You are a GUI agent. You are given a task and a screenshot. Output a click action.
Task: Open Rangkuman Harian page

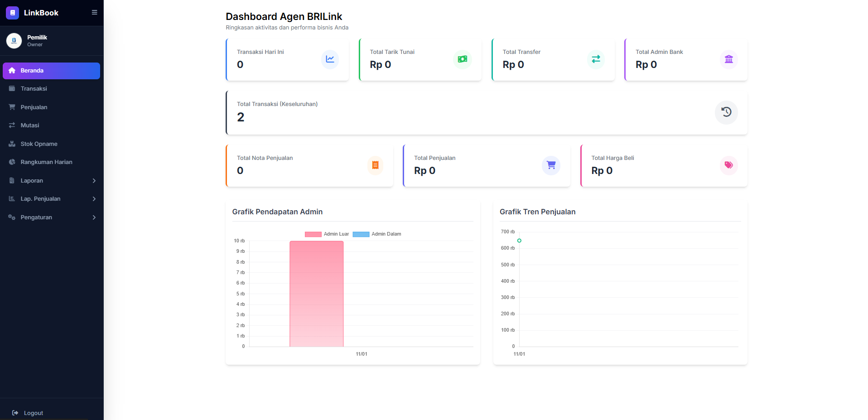click(46, 162)
